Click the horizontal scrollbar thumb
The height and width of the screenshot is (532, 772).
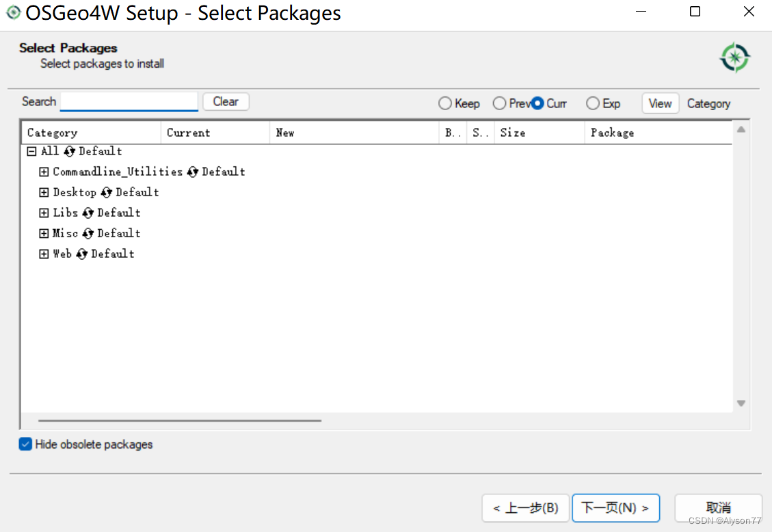(180, 421)
